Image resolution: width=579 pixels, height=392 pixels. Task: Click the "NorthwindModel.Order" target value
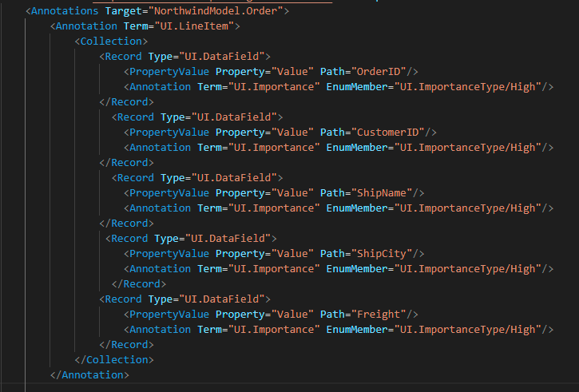(x=216, y=11)
